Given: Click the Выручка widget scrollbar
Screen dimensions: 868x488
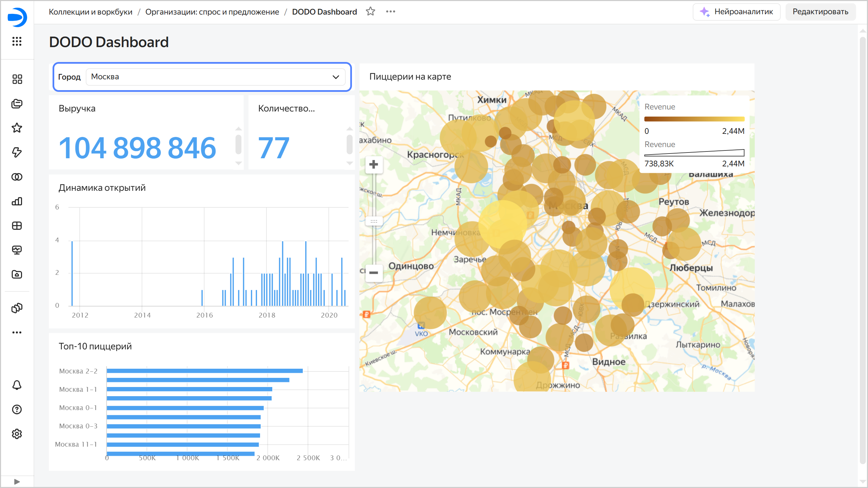Looking at the screenshot, I should pos(238,144).
